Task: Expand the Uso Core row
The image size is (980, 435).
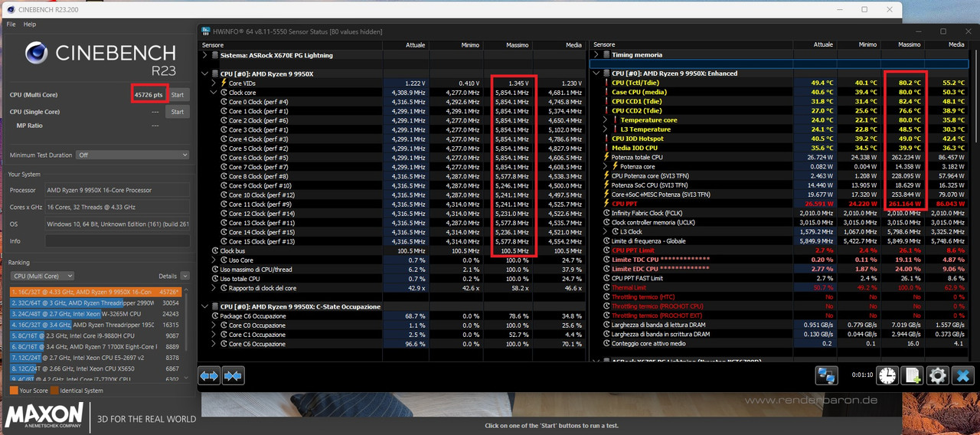Action: click(214, 260)
